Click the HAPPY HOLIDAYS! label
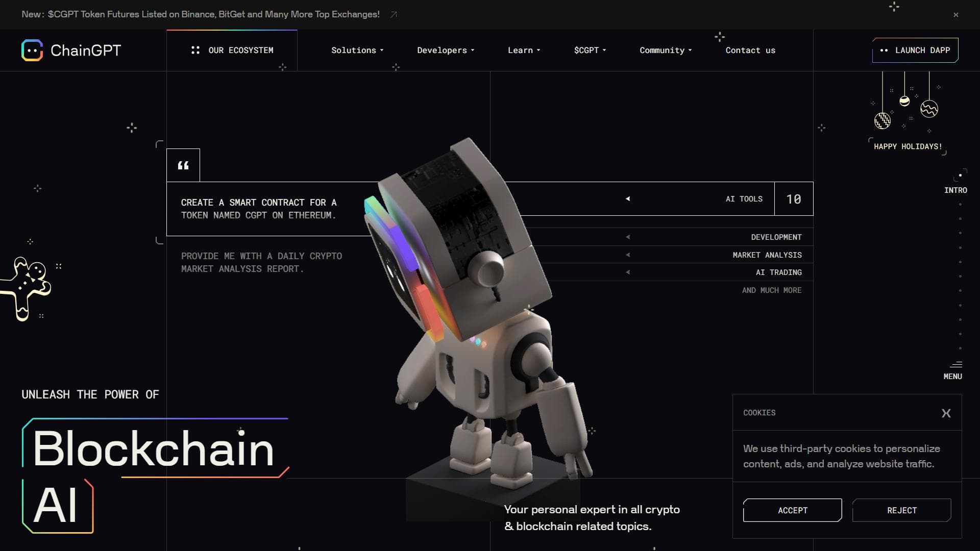This screenshot has width=980, height=551. coord(908,146)
